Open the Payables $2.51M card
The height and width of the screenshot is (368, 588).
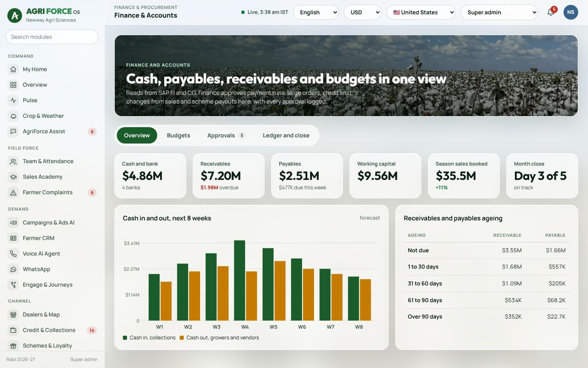(307, 176)
